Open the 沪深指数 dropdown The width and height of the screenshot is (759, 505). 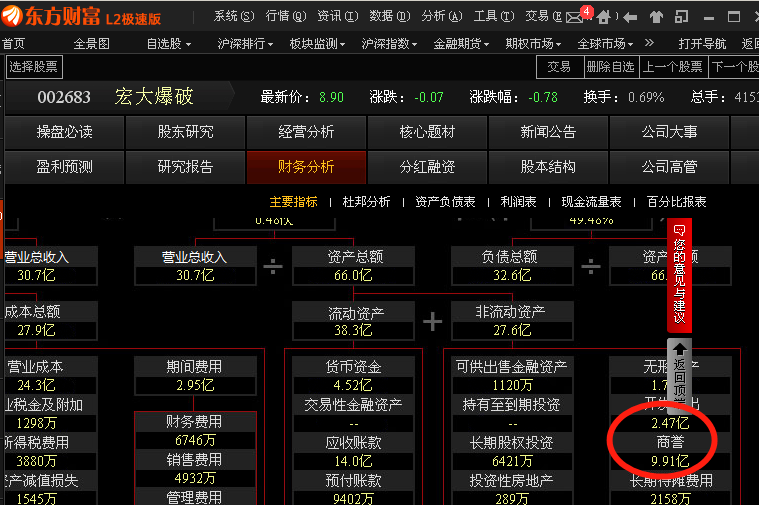[389, 44]
